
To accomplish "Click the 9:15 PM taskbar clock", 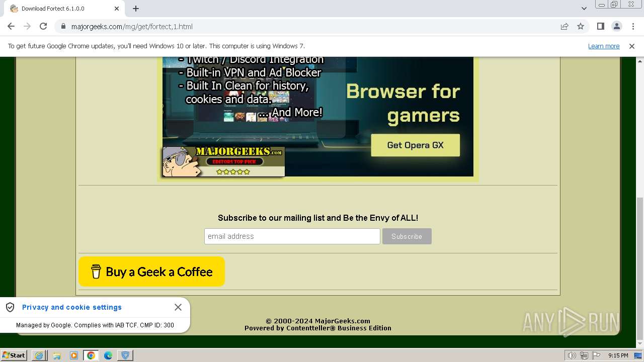I will (x=618, y=355).
